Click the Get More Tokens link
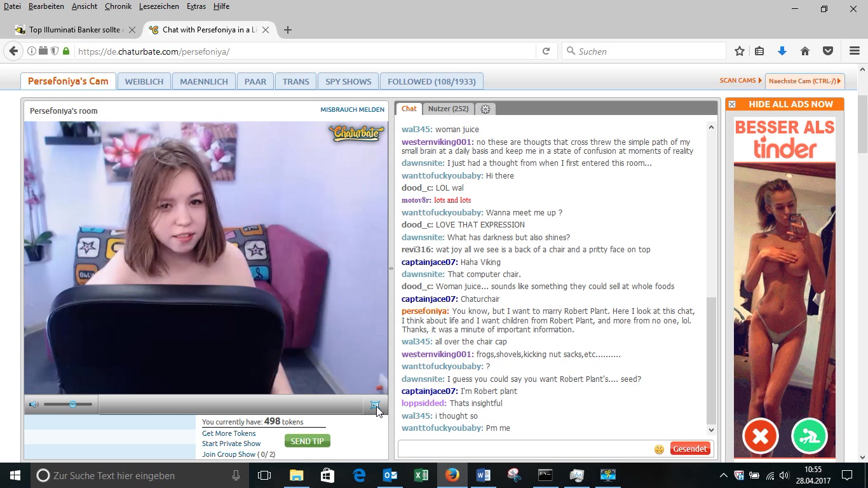Screen dimensions: 868x488 pyautogui.click(x=229, y=433)
